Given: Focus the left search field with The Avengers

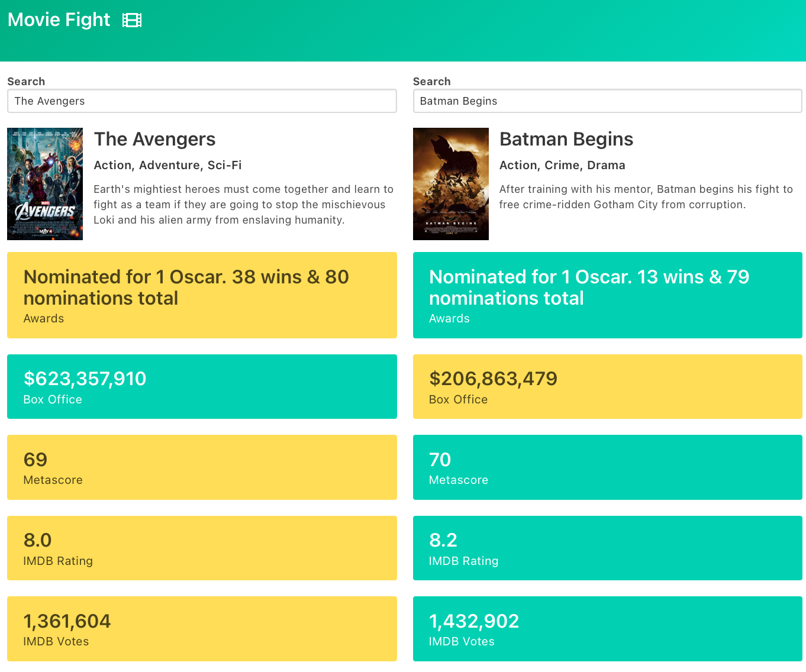Looking at the screenshot, I should 202,101.
